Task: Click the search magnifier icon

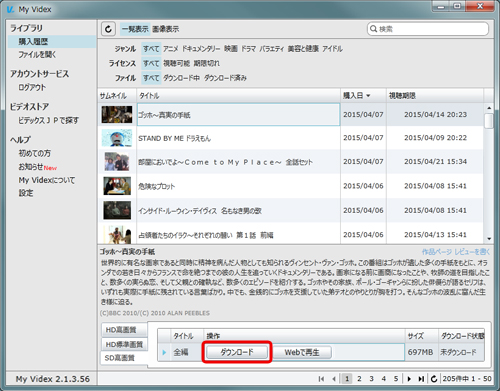Action: (x=374, y=29)
